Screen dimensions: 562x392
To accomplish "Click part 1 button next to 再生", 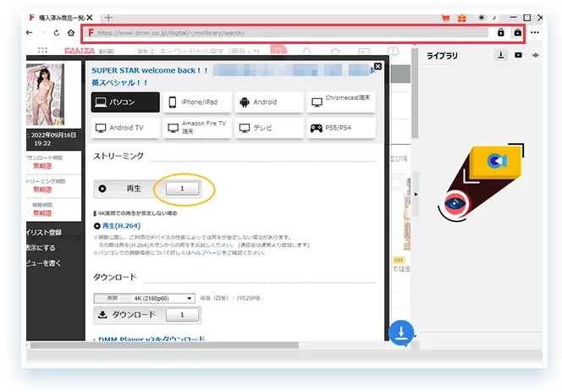I will point(182,189).
